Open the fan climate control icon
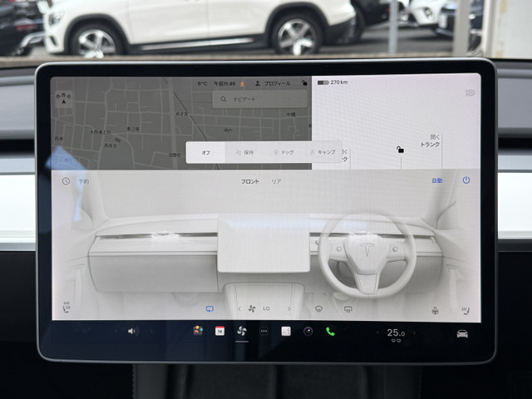This screenshot has width=532, height=399. point(241,331)
